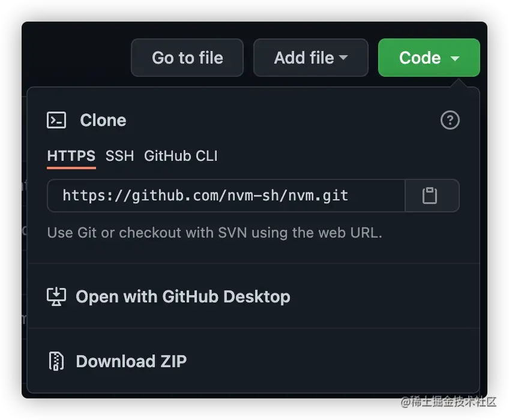Viewport: 509px width, 420px height.
Task: Click the orange underline beneath HTTPS
Action: point(71,168)
